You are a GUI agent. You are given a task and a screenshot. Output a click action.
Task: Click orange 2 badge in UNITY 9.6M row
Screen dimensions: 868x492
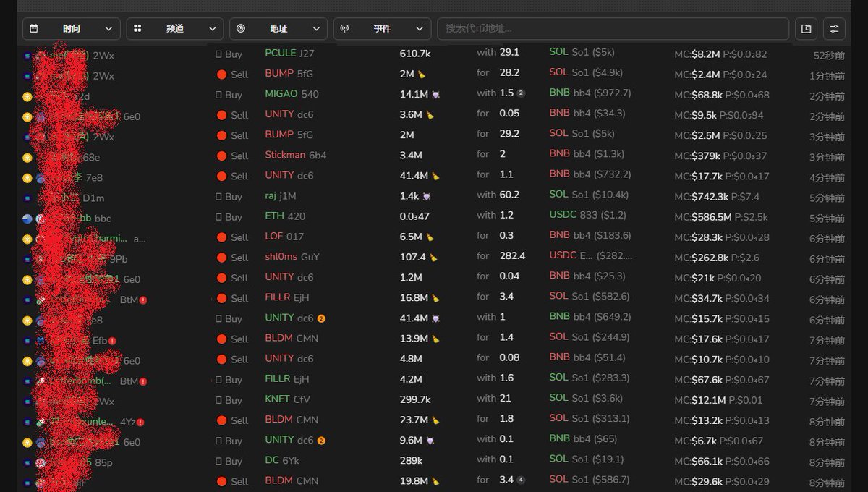pos(321,441)
